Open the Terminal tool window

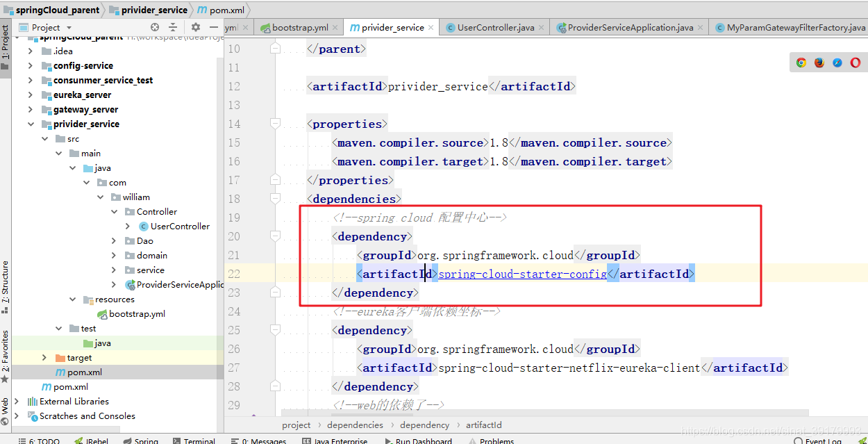click(x=194, y=441)
